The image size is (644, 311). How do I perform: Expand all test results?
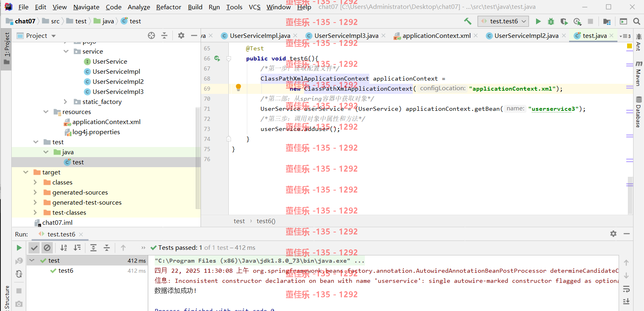click(x=93, y=248)
